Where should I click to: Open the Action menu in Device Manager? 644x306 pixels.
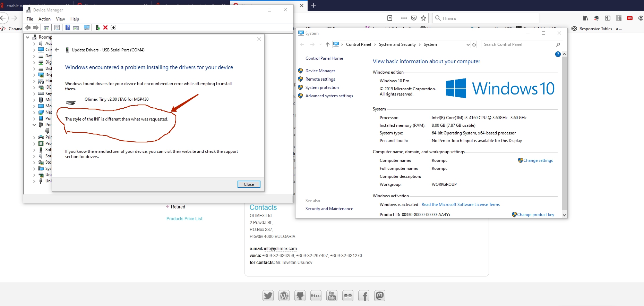pos(44,19)
